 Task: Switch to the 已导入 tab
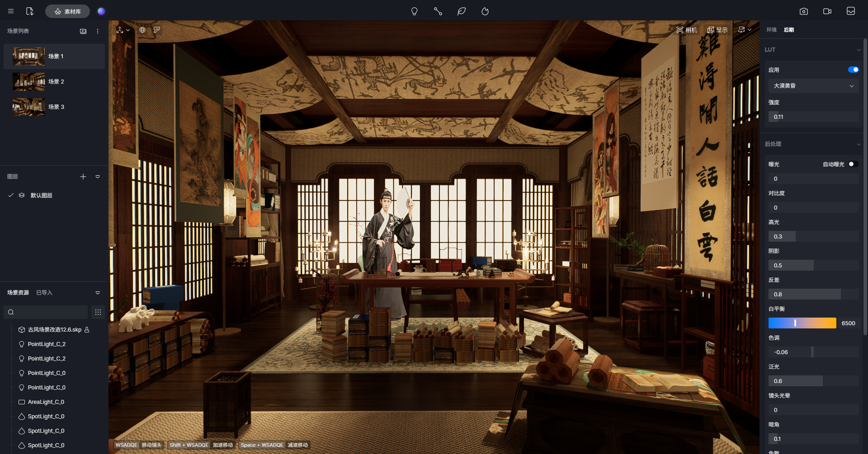point(44,293)
